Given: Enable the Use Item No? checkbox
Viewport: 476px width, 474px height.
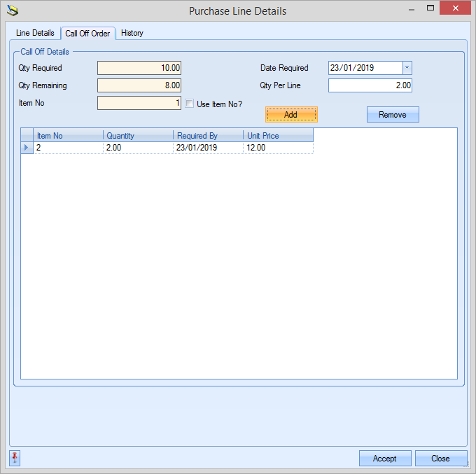Looking at the screenshot, I should coord(189,104).
